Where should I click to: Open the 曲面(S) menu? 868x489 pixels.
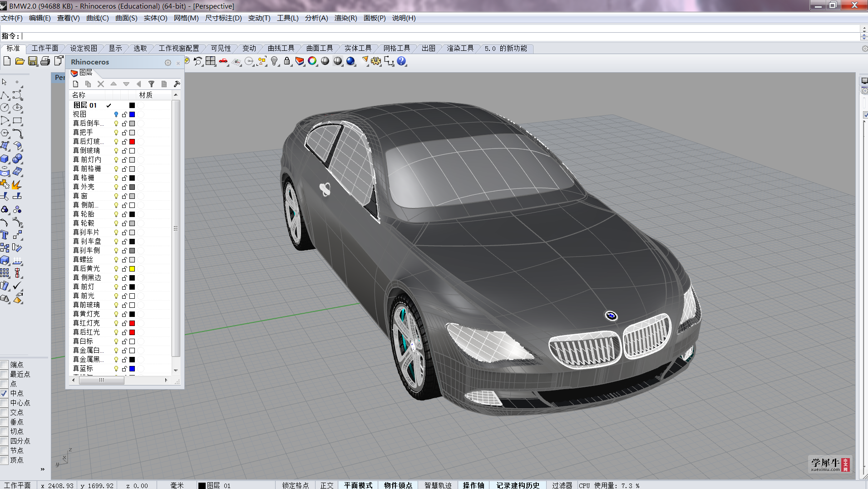click(x=126, y=18)
